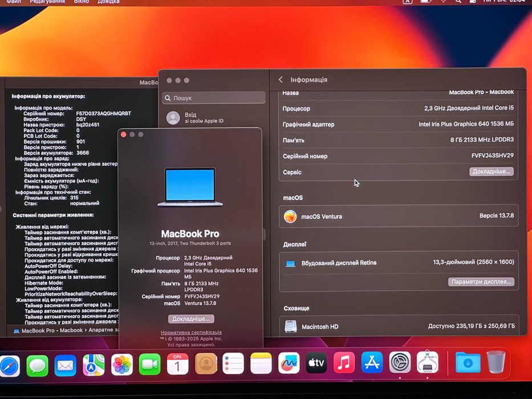532x399 pixels.
Task: Focus the Пошук search field
Action: pos(214,97)
